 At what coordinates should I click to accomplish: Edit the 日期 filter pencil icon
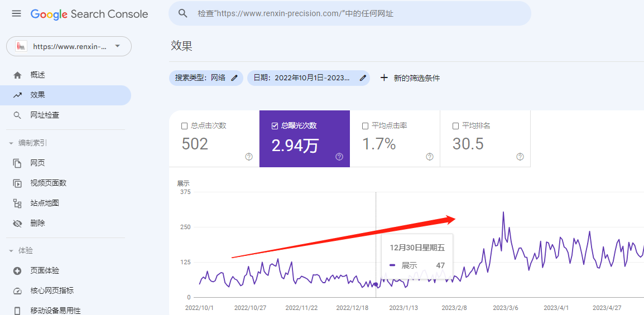click(x=363, y=78)
